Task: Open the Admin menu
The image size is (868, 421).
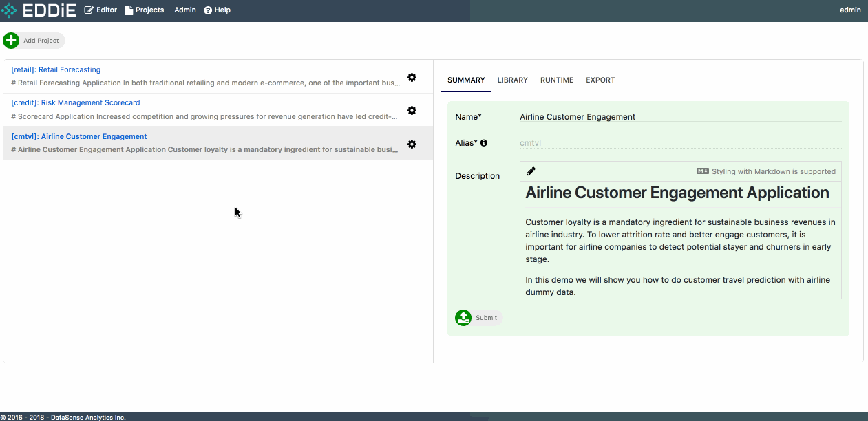Action: [x=185, y=10]
